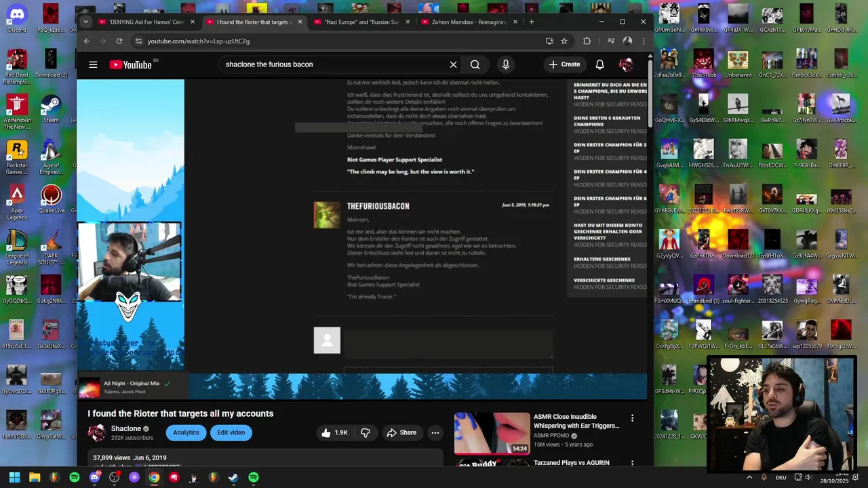Open the ASMR Close Inaudible Whispering thumbnail
Image resolution: width=868 pixels, height=488 pixels.
[x=492, y=434]
